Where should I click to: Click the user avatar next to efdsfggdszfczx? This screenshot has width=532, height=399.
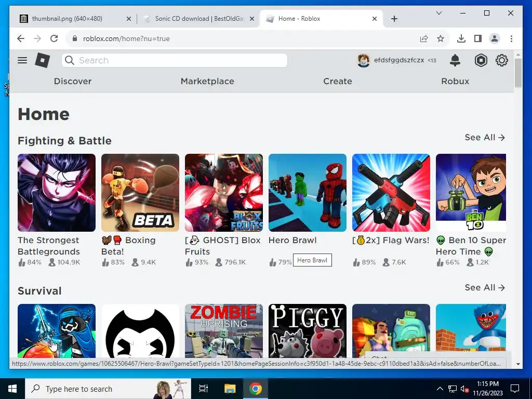coord(363,60)
